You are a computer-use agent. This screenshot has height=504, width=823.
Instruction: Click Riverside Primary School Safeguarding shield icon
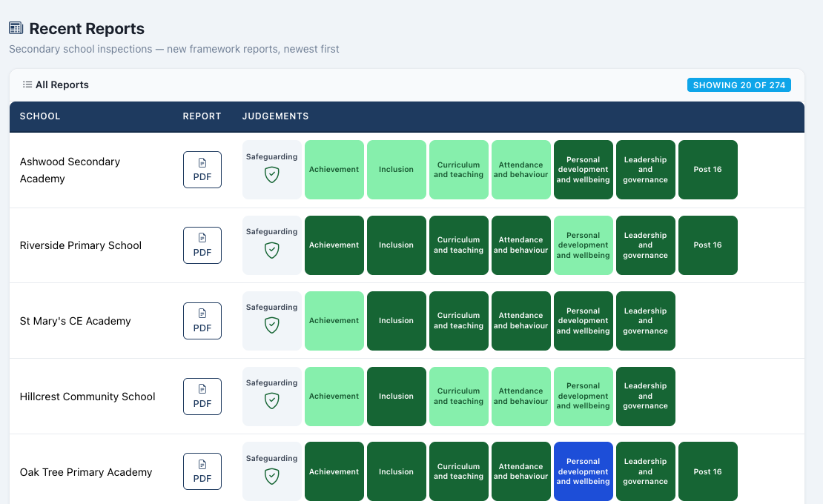(x=272, y=251)
